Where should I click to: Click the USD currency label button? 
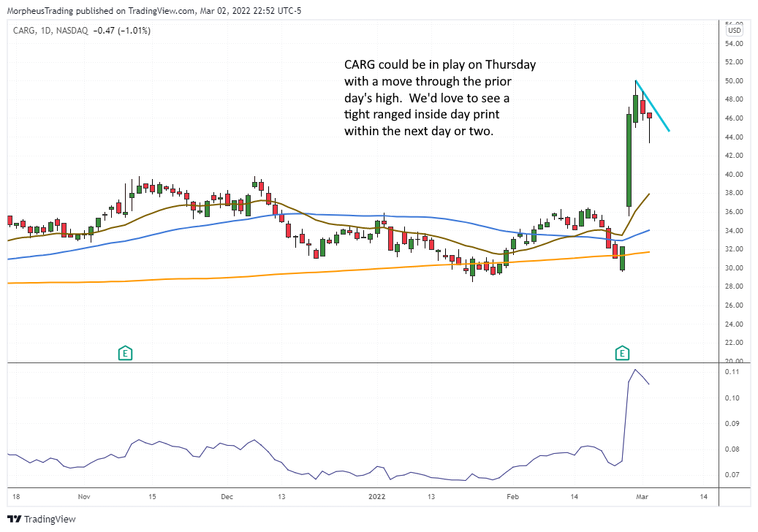click(735, 31)
